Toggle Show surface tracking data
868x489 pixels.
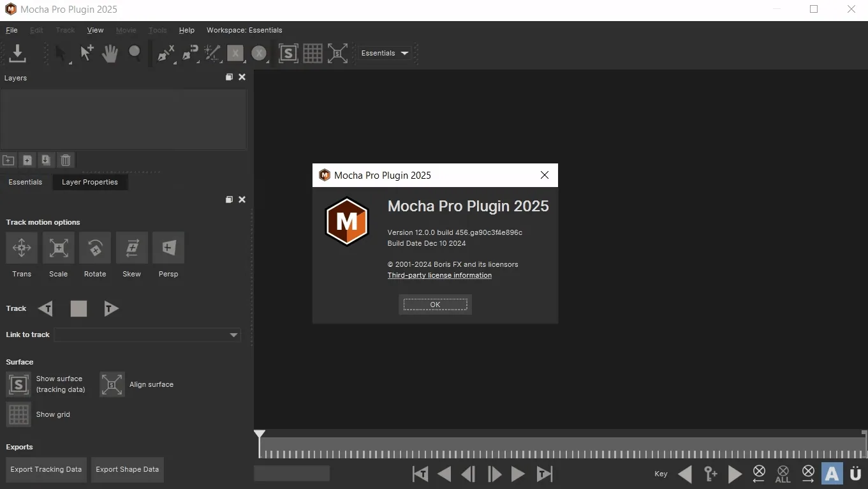coord(18,384)
